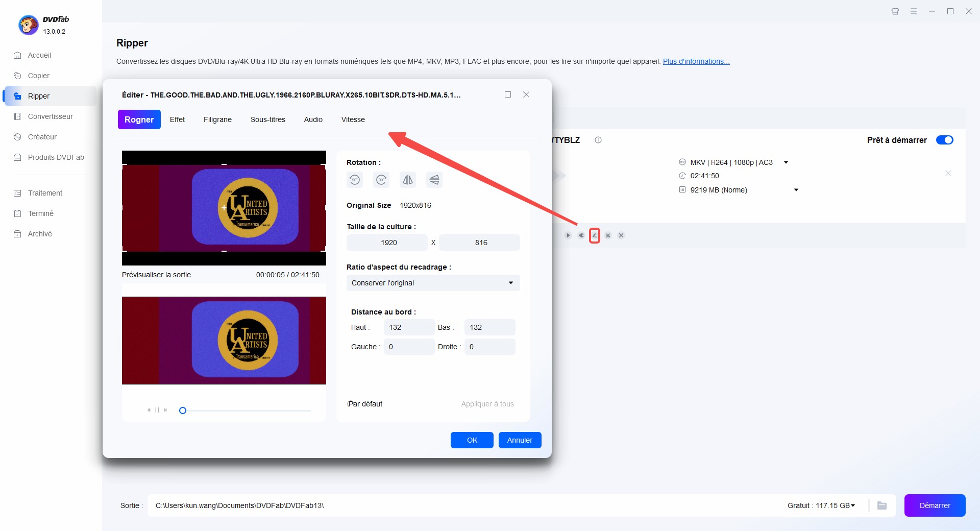Close the Éditer dialog
Screen dimensions: 980x531
click(x=526, y=94)
